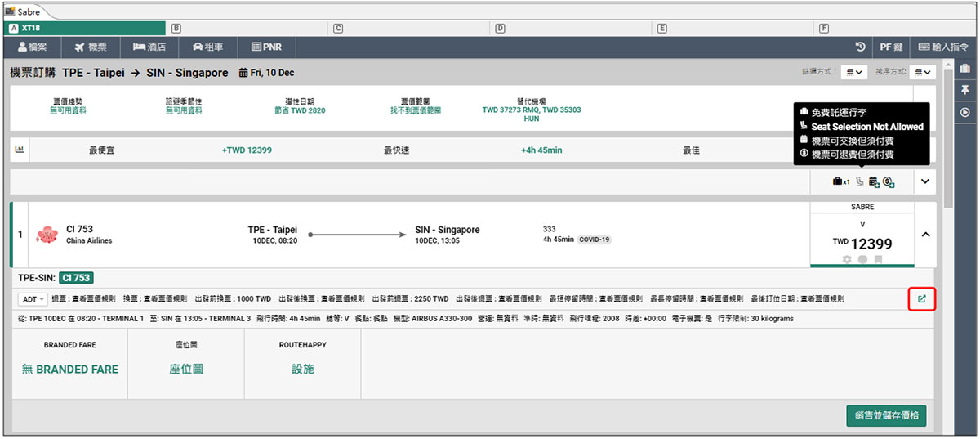Click the 旅遊季節性 無可用資料 item
Screen dimensions: 980x439
pos(184,105)
